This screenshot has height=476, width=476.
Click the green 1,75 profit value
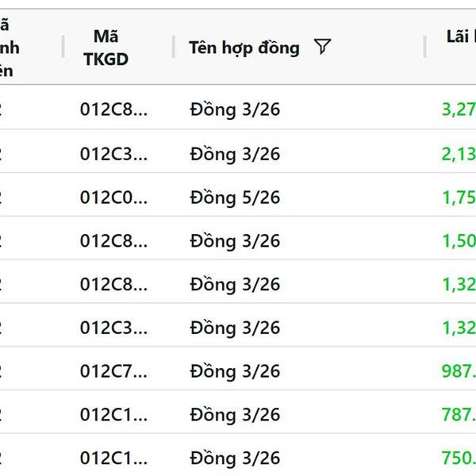tap(458, 197)
